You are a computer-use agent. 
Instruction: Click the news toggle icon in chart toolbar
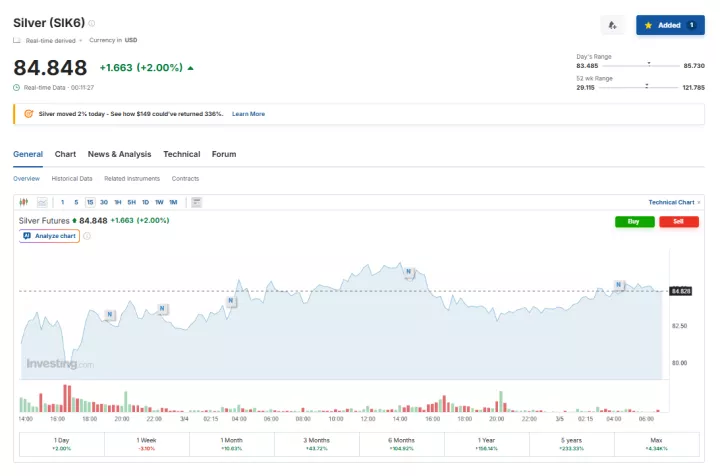pyautogui.click(x=196, y=202)
